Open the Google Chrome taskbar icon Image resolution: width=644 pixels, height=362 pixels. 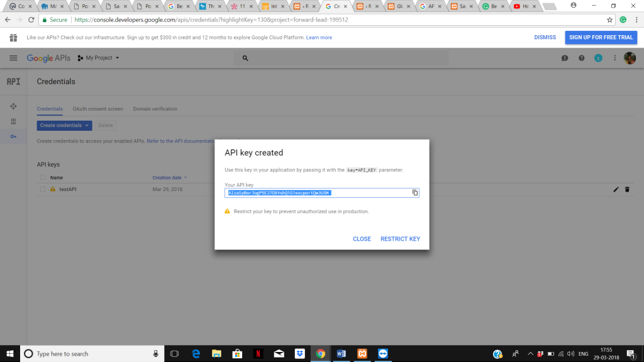(320, 354)
